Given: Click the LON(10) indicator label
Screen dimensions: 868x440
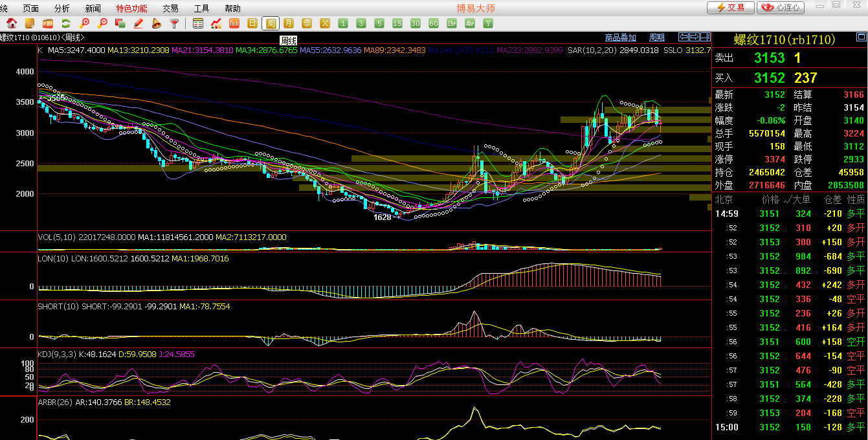Looking at the screenshot, I should (x=53, y=259).
